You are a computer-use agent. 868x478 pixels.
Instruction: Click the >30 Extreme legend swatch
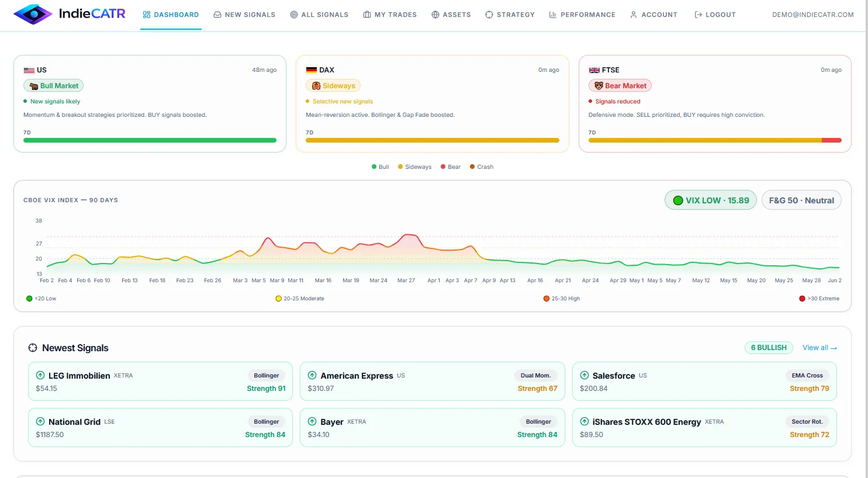[802, 299]
